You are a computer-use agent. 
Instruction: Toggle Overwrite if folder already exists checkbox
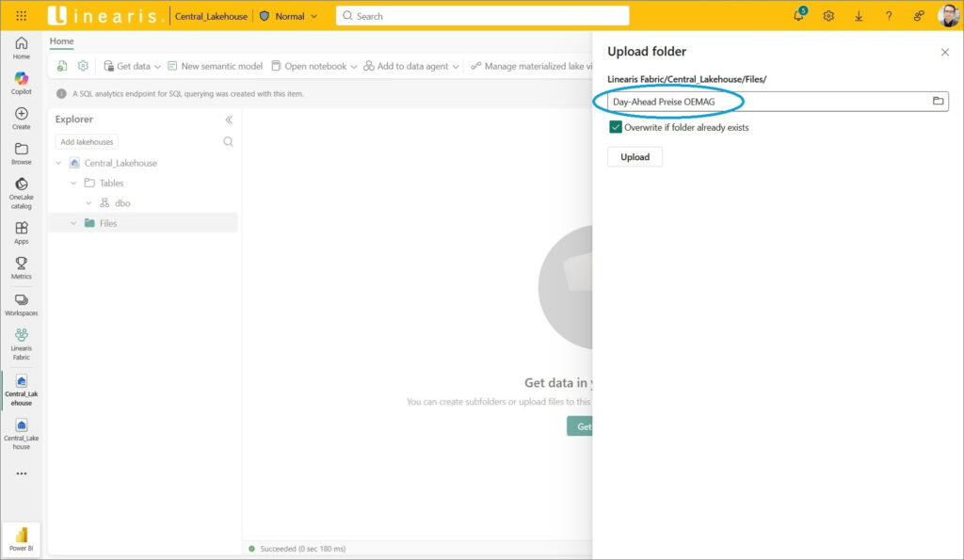point(616,127)
